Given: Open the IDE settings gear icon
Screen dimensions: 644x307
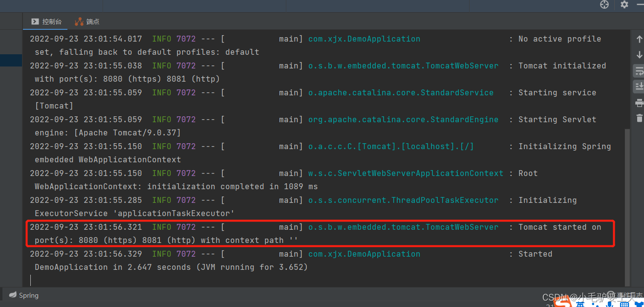Looking at the screenshot, I should pos(624,5).
